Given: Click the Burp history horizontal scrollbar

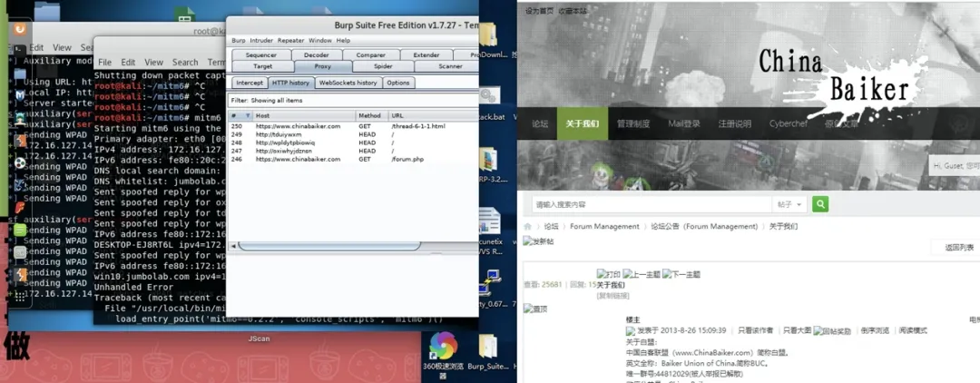Looking at the screenshot, I should [329, 246].
